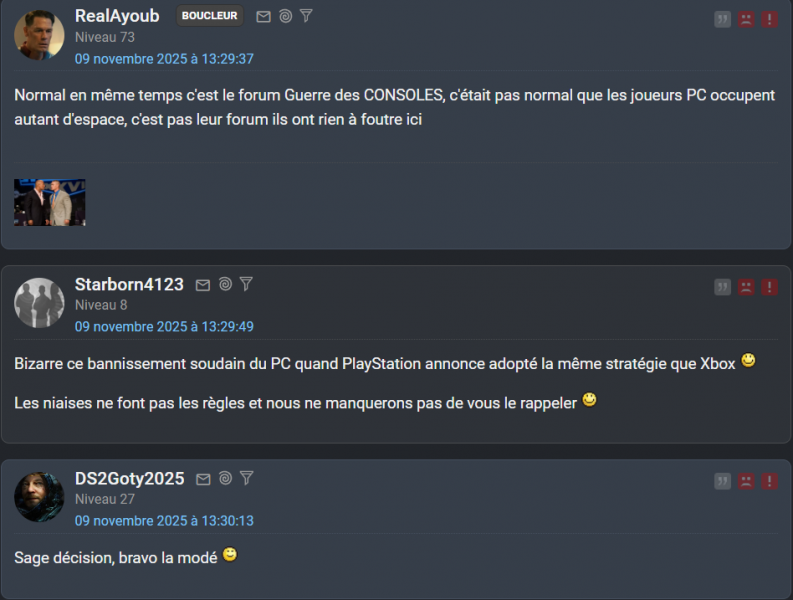The image size is (793, 600).
Task: Open permalink dated 09 novembre 13:29:37
Action: point(164,59)
